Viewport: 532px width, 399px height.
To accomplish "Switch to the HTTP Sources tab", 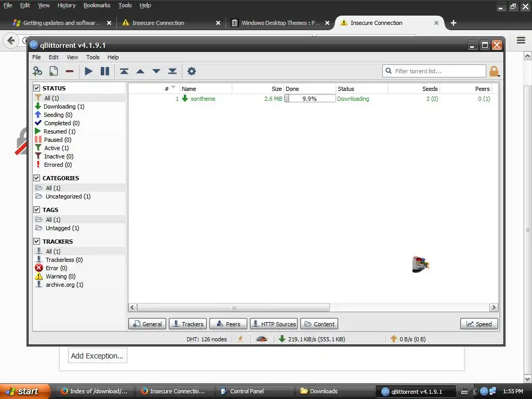I will coord(274,324).
